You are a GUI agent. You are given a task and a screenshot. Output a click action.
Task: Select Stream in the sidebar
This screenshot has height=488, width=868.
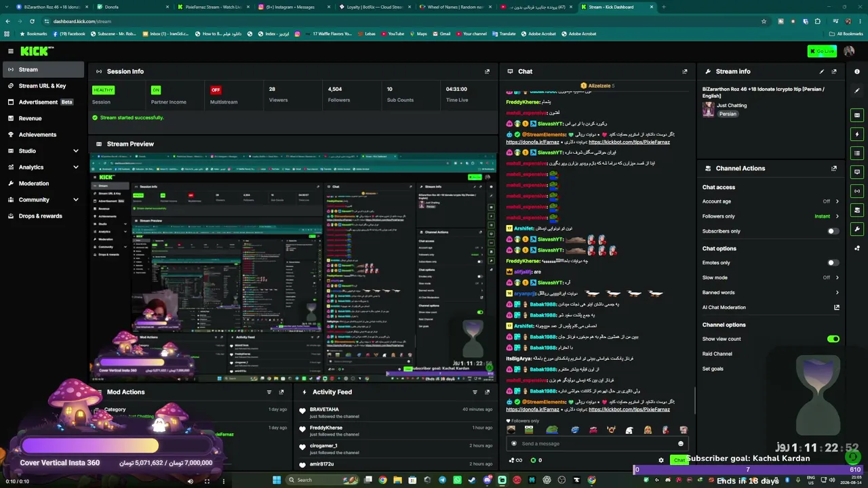[x=43, y=69]
